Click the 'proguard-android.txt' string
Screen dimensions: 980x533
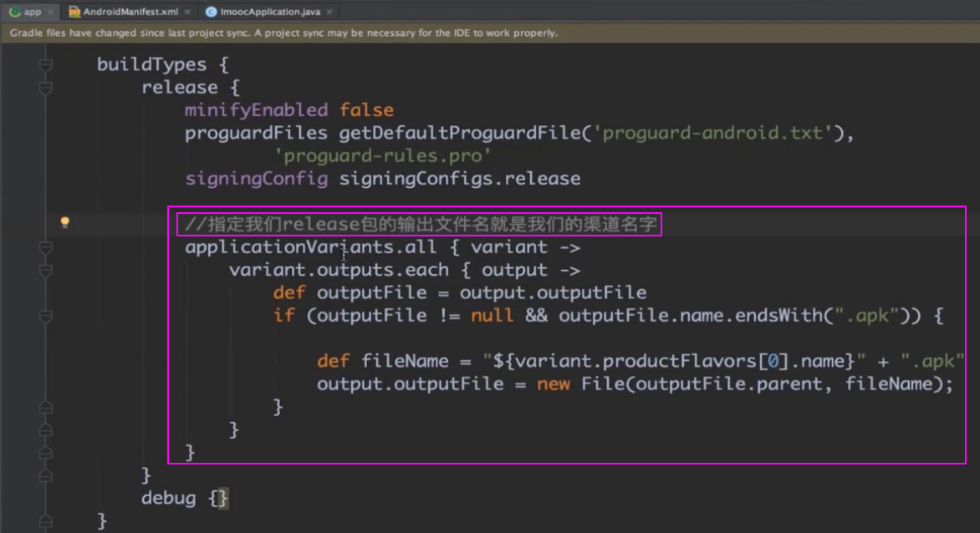coord(712,133)
